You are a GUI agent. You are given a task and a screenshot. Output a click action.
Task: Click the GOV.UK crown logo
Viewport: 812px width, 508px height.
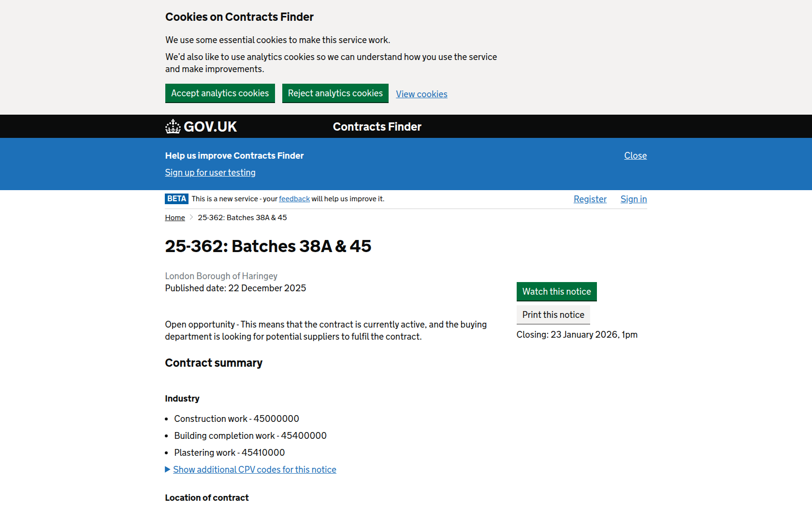[x=173, y=127]
